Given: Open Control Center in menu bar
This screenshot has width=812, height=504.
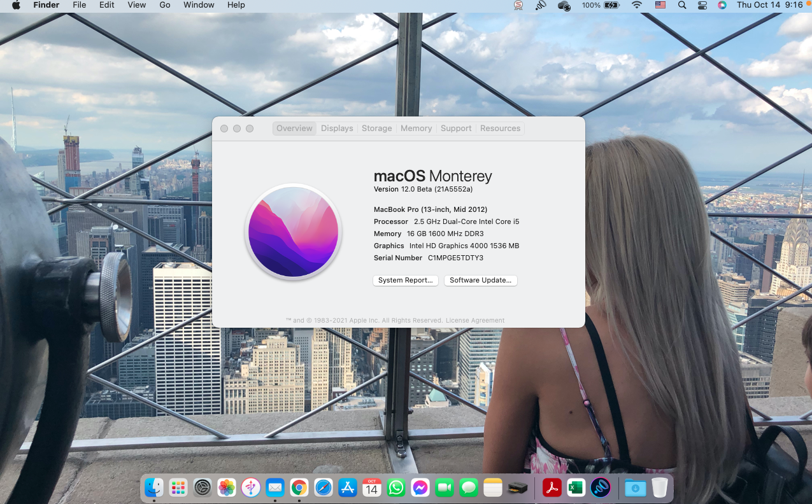Looking at the screenshot, I should (702, 5).
